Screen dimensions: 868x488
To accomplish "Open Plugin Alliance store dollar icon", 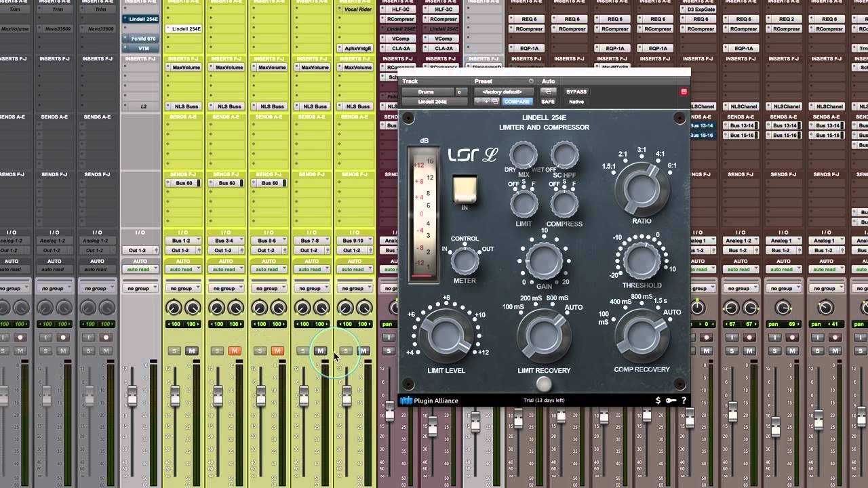I will pos(658,401).
